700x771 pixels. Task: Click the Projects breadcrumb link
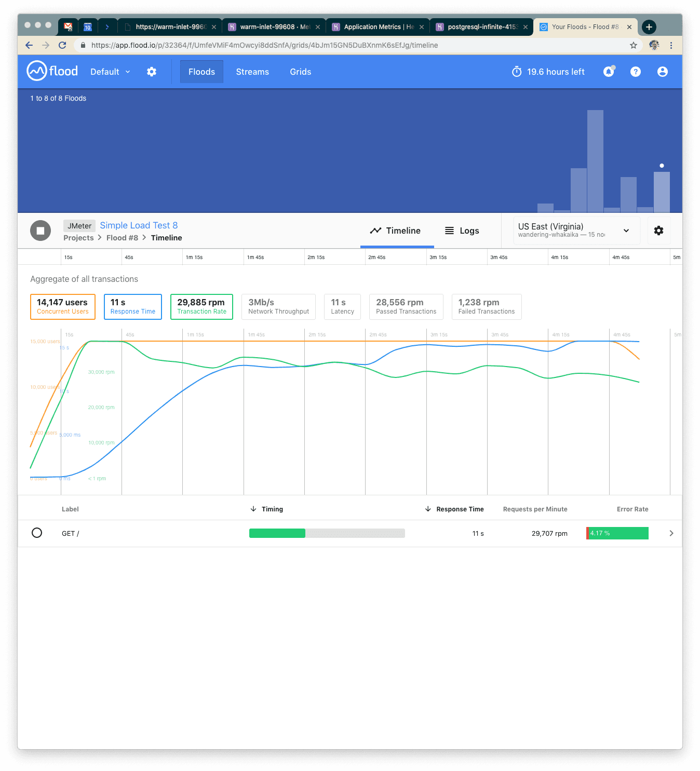tap(78, 238)
